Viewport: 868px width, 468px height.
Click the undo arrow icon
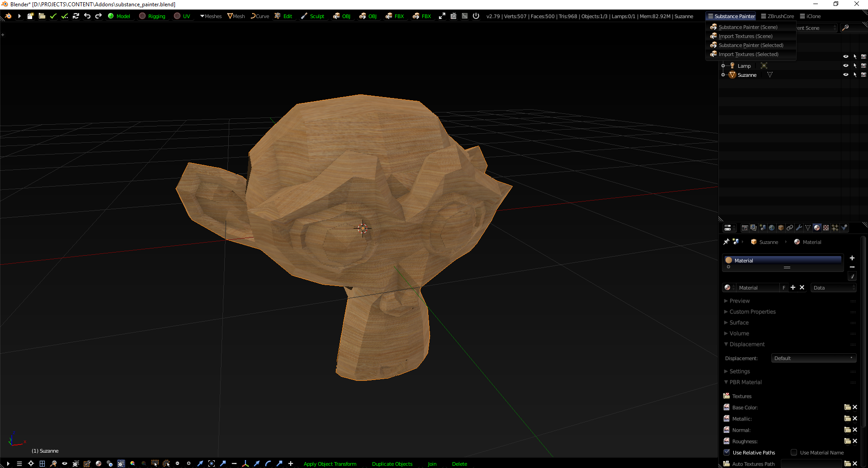pos(87,16)
